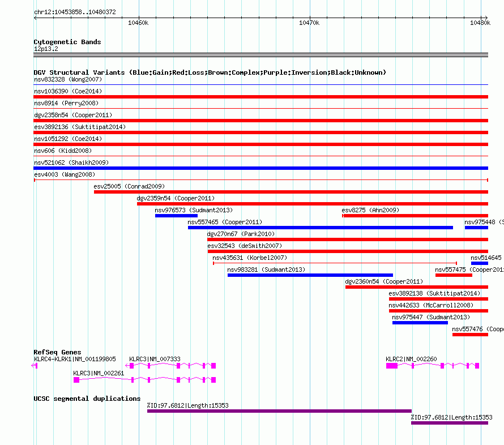Select the nsv976573 (Sudmant2013) blue bar
The width and height of the screenshot is (504, 445).
tap(176, 216)
